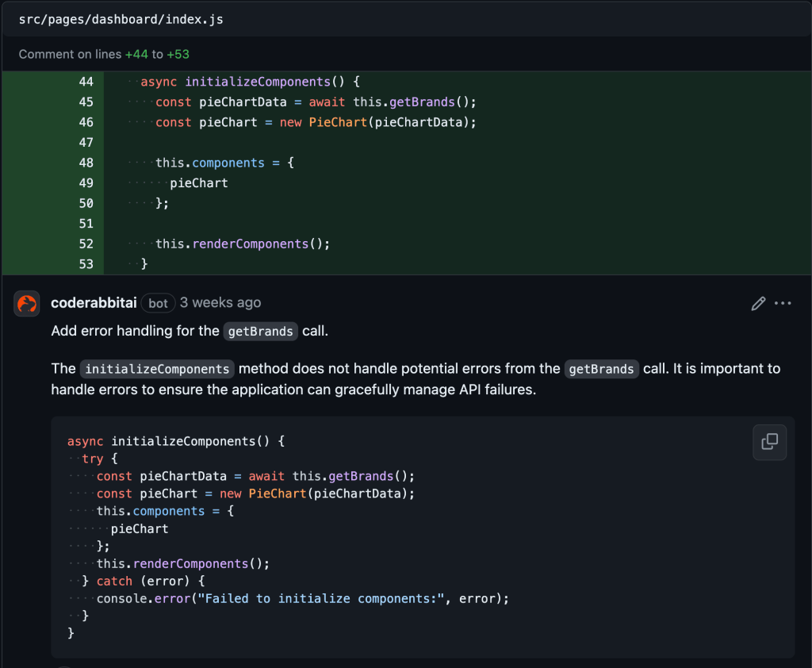Open the kebab menu on the bot comment

[783, 303]
